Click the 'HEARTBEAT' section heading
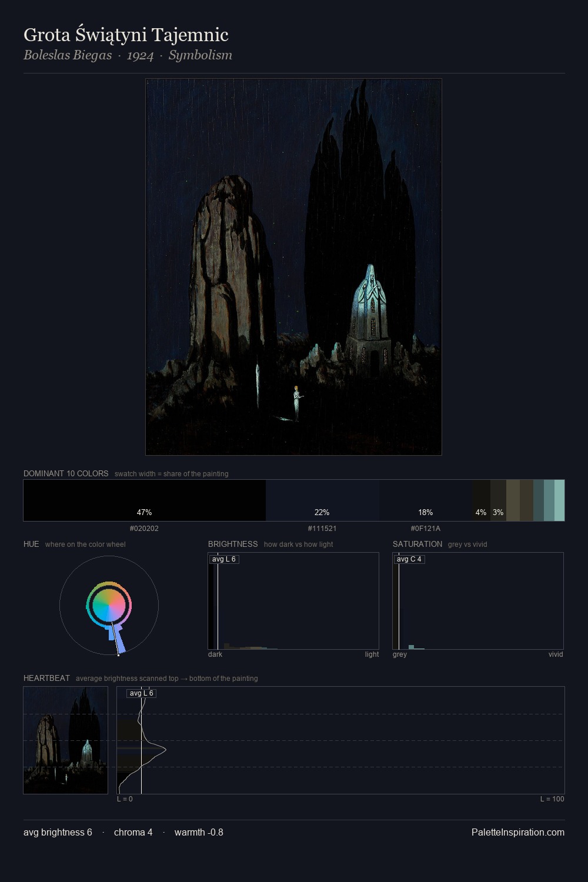Screen dimensions: 588x882 point(46,678)
